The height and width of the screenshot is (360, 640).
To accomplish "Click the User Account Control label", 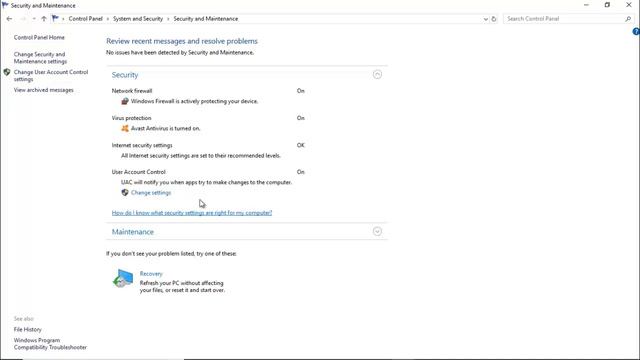I will click(139, 172).
